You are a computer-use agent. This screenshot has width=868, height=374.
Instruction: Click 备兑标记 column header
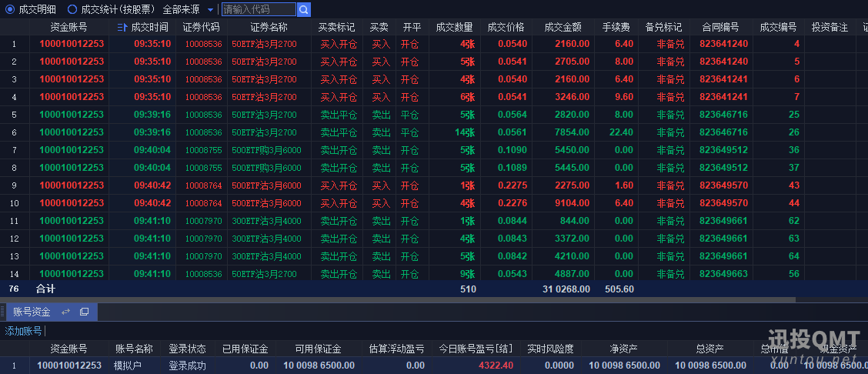pyautogui.click(x=664, y=27)
